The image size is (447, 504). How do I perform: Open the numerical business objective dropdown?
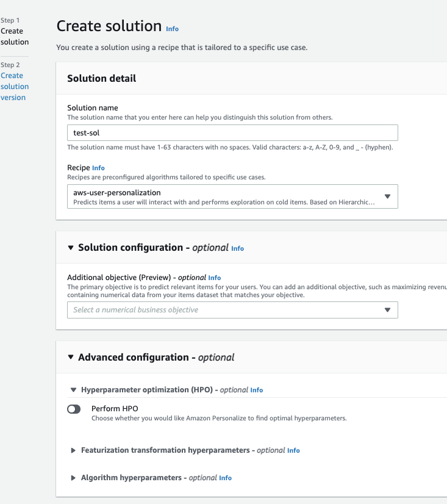387,310
